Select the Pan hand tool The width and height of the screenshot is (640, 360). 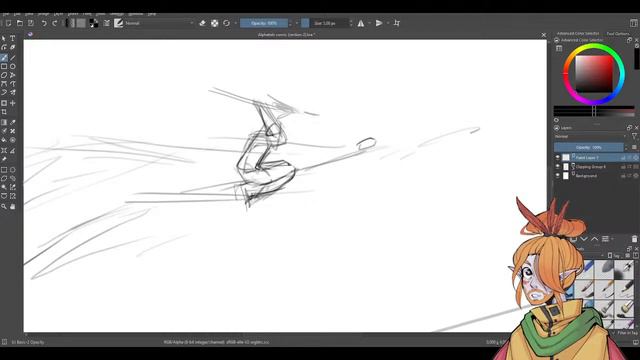13,207
